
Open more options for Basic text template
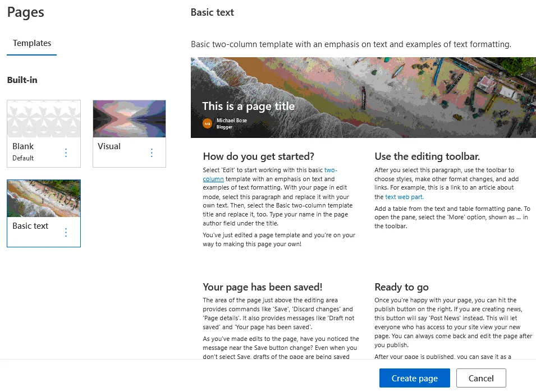[x=66, y=232]
